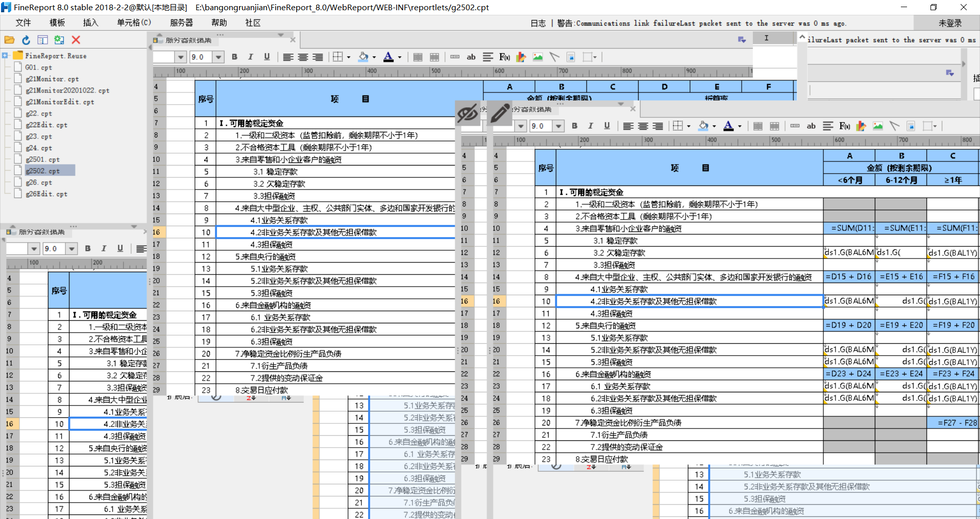Insert slash line icon in upper toolbar
The height and width of the screenshot is (519, 980).
[554, 57]
